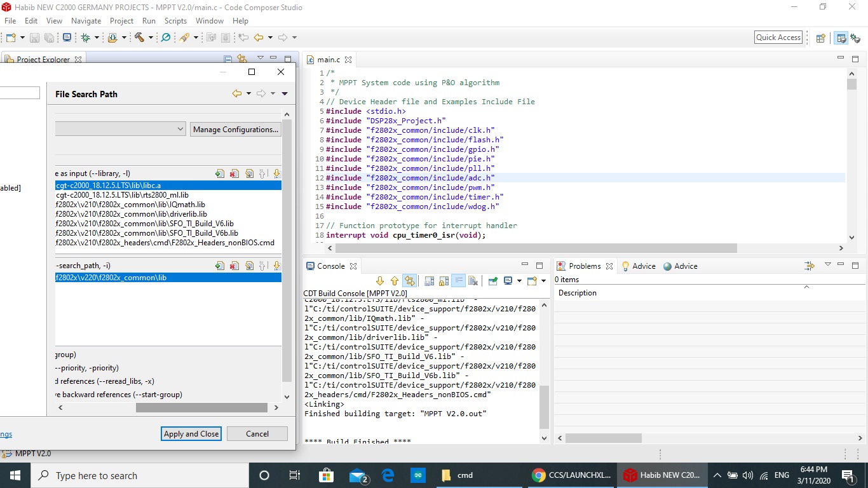Image resolution: width=868 pixels, height=488 pixels.
Task: Collapse all in Project Explorer
Action: pos(227,59)
